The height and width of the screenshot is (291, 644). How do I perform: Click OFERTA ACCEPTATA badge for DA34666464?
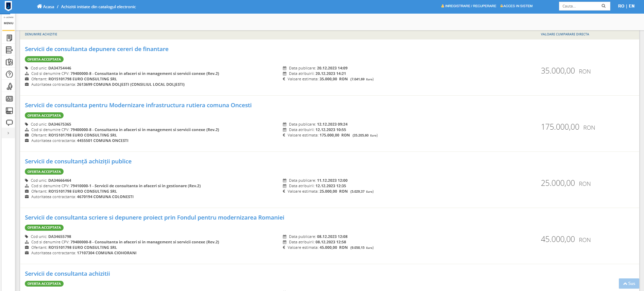[x=44, y=172]
